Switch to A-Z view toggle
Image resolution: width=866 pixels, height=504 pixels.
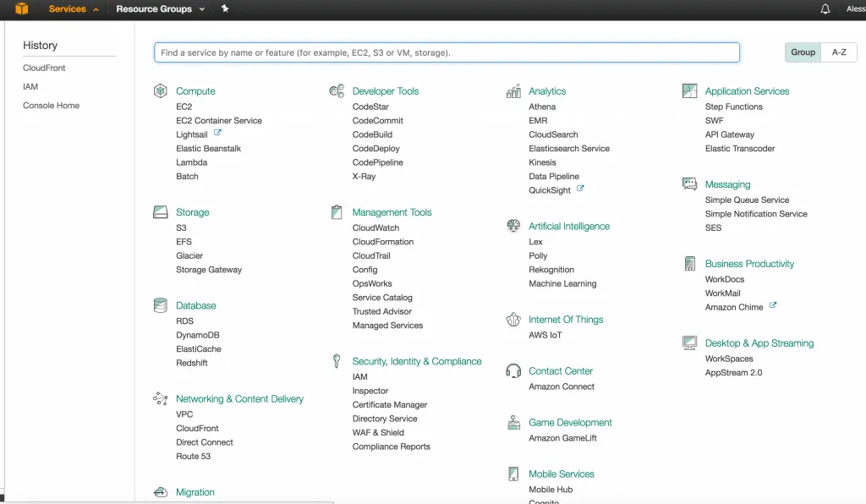(839, 52)
